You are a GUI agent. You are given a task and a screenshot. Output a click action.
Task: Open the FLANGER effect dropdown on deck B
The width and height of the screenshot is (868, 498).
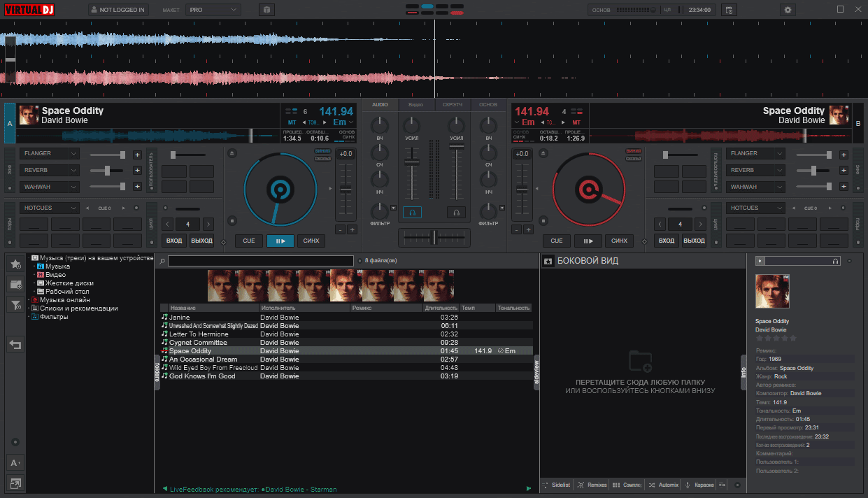pos(756,153)
